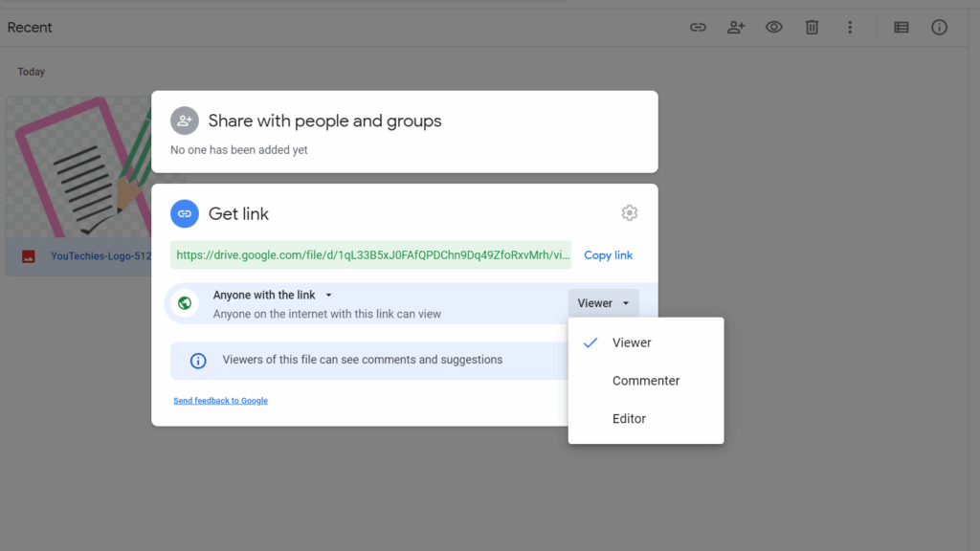Choose Commenter in the role menu
The image size is (980, 551).
(646, 381)
